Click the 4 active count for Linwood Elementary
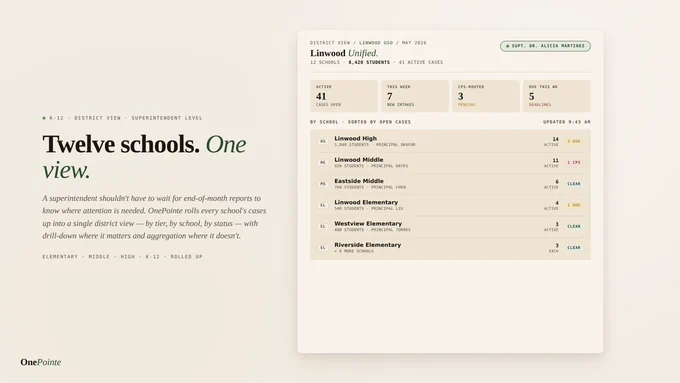 point(552,205)
